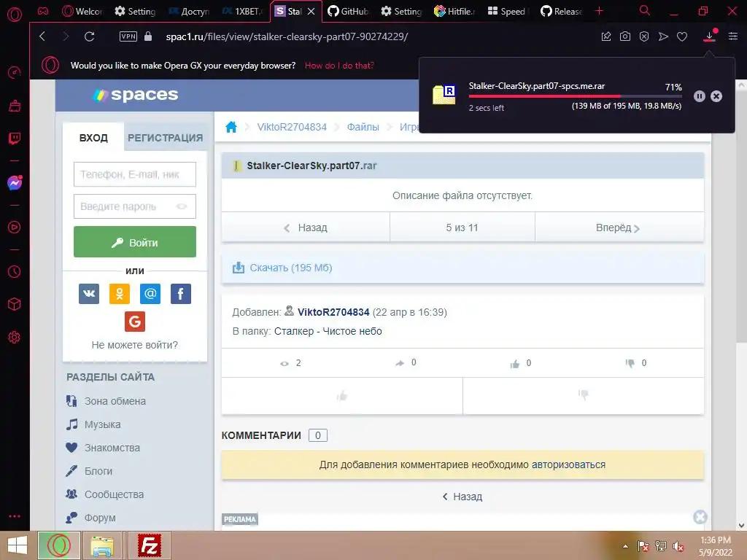Reload the current page
The image size is (747, 560).
pyautogui.click(x=89, y=36)
